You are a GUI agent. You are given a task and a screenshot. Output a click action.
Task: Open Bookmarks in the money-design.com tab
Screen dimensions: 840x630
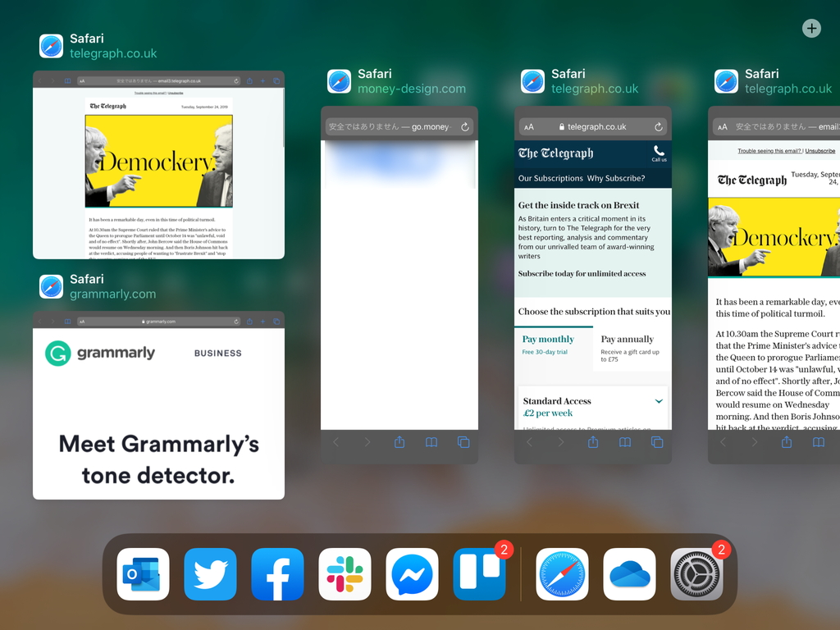click(431, 442)
